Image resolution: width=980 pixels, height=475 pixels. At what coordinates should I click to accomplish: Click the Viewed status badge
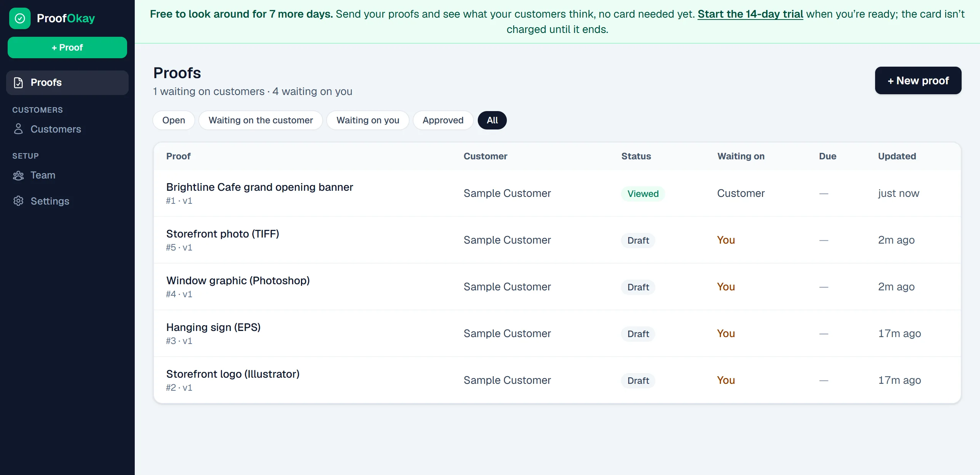click(x=643, y=194)
